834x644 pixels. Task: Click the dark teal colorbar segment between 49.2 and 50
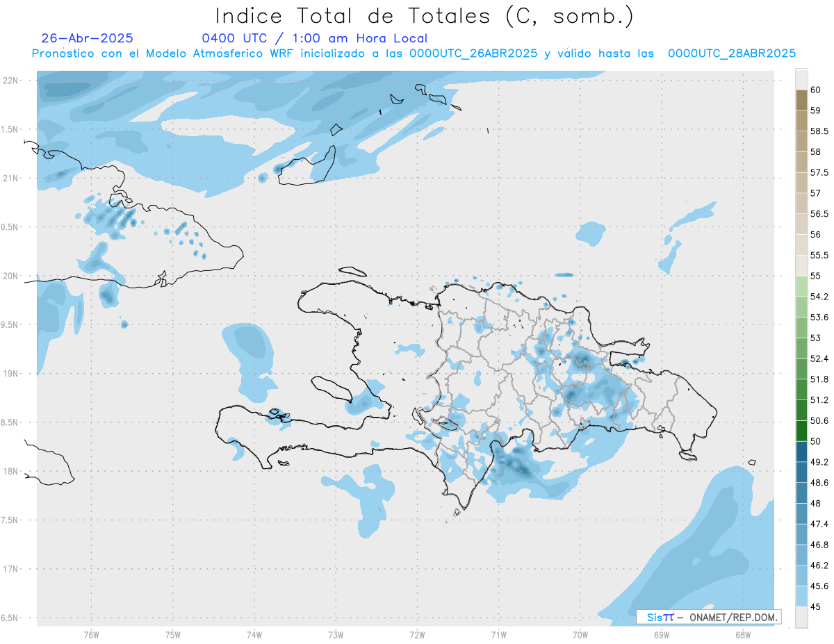tap(801, 452)
